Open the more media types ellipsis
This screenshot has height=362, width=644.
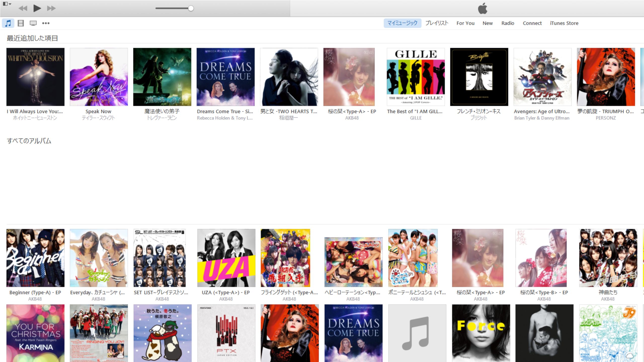point(46,23)
